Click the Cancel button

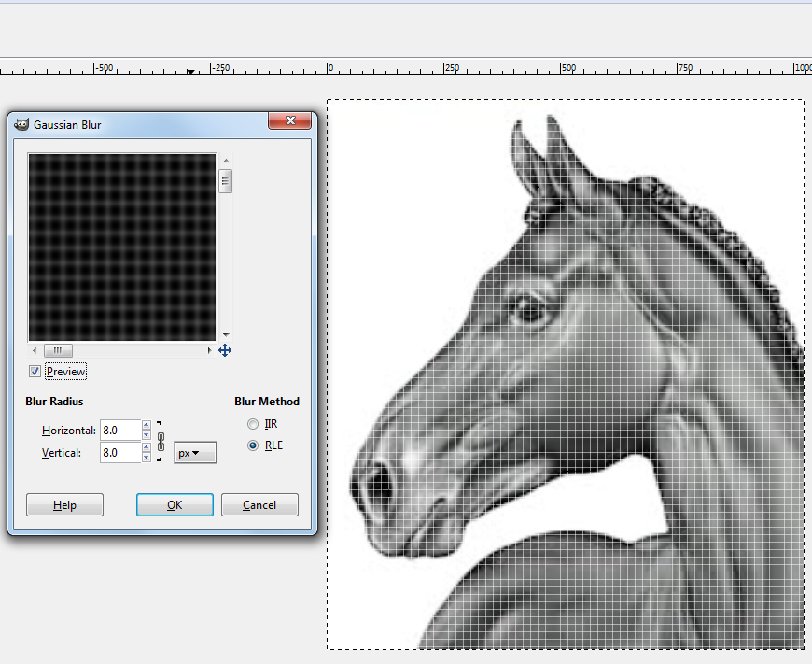click(259, 504)
